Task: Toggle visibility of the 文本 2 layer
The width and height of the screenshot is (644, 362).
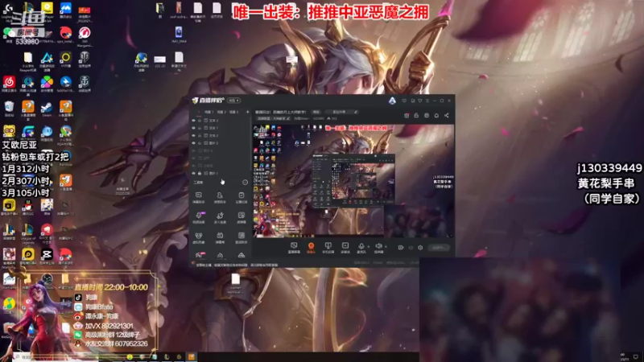Action: (x=193, y=135)
